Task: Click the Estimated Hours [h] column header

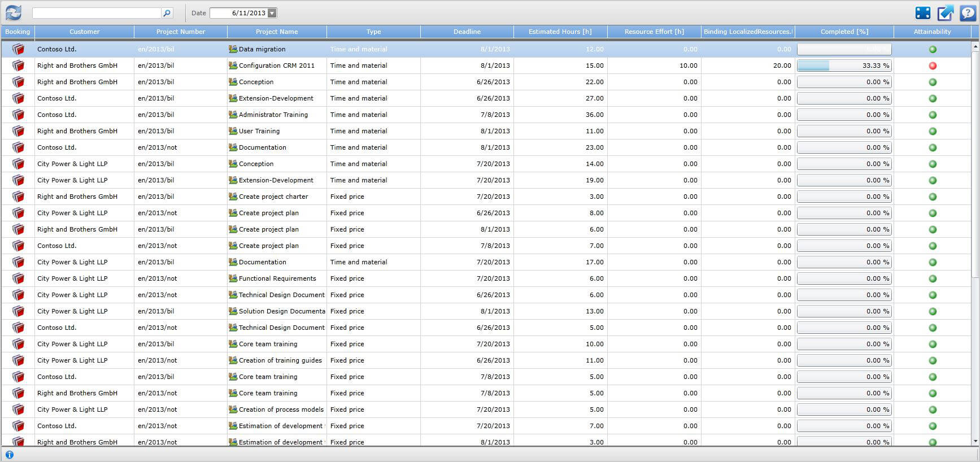Action: pyautogui.click(x=560, y=32)
